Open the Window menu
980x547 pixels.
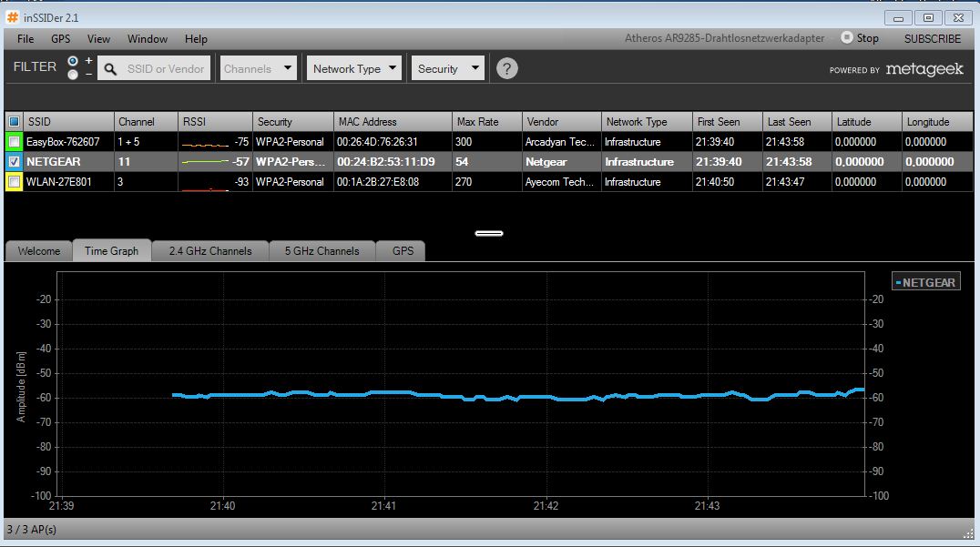(148, 39)
